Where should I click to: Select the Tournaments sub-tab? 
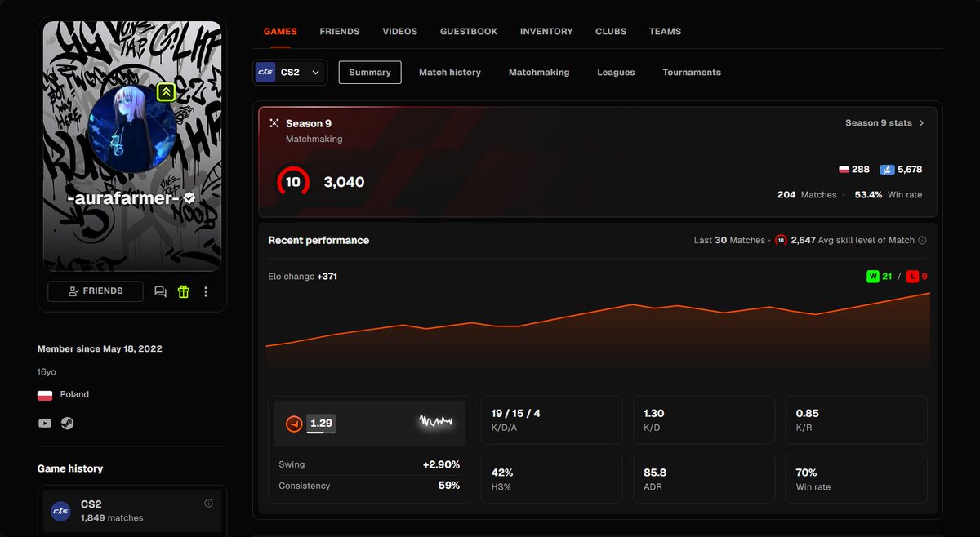(x=692, y=72)
